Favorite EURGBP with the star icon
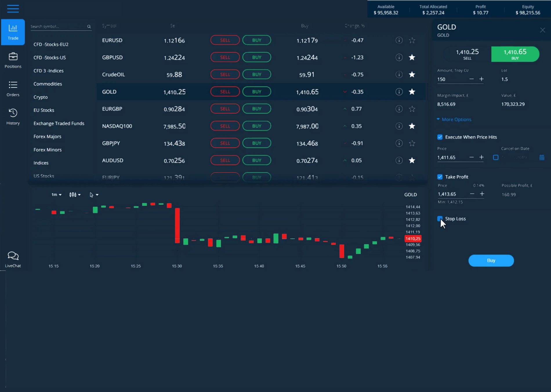 [412, 109]
